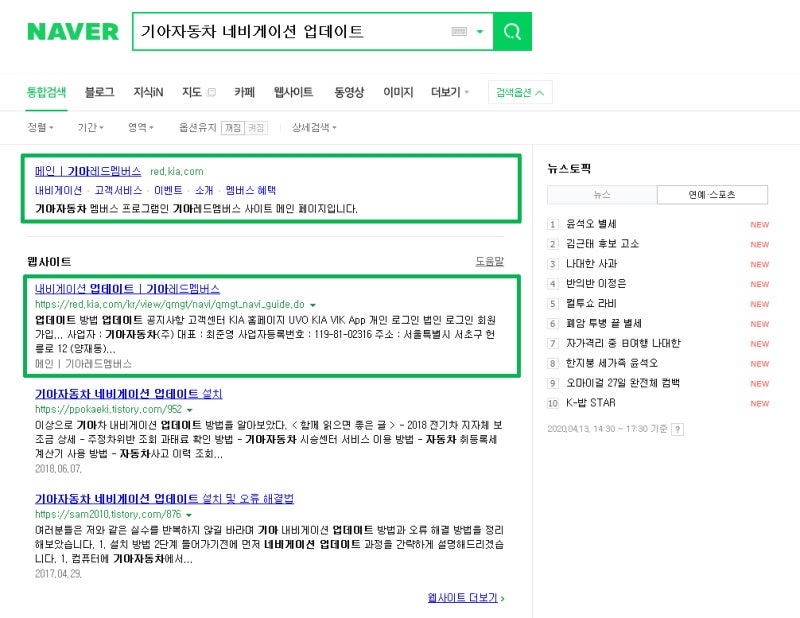
Task: Expand the 더보기 menu
Action: (449, 92)
